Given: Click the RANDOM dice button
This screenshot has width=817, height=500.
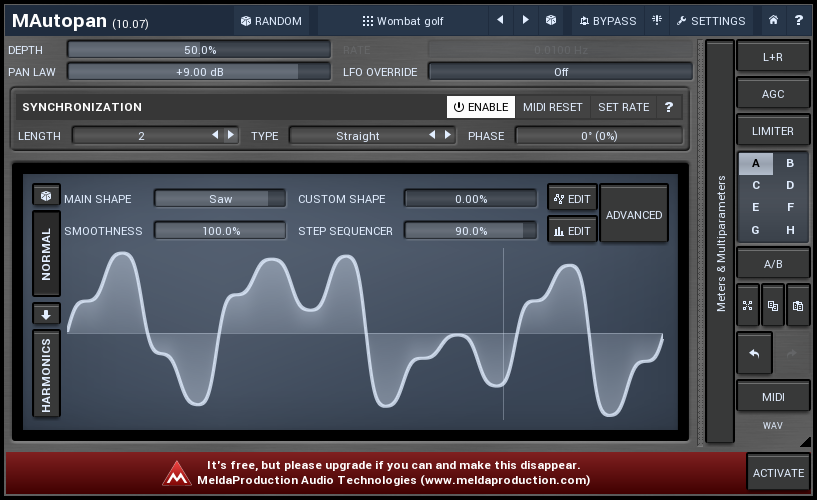Looking at the screenshot, I should (x=271, y=21).
